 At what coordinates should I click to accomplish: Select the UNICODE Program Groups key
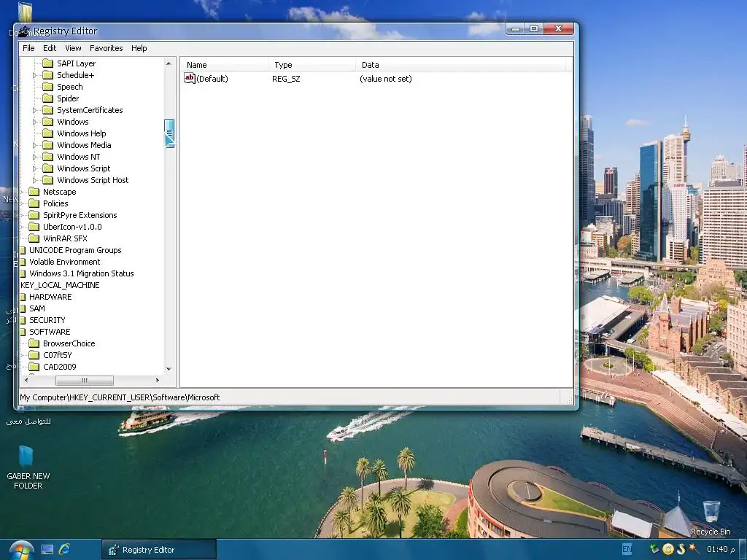pyautogui.click(x=75, y=250)
